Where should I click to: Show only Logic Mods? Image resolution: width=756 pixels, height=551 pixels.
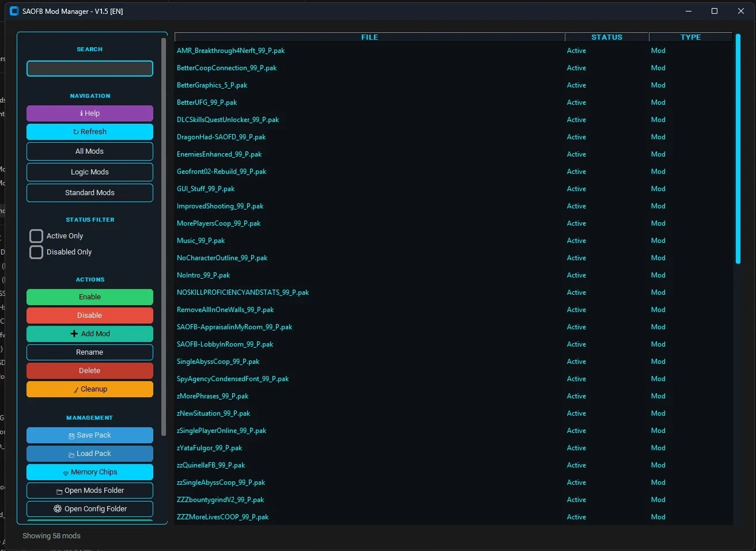click(x=89, y=172)
